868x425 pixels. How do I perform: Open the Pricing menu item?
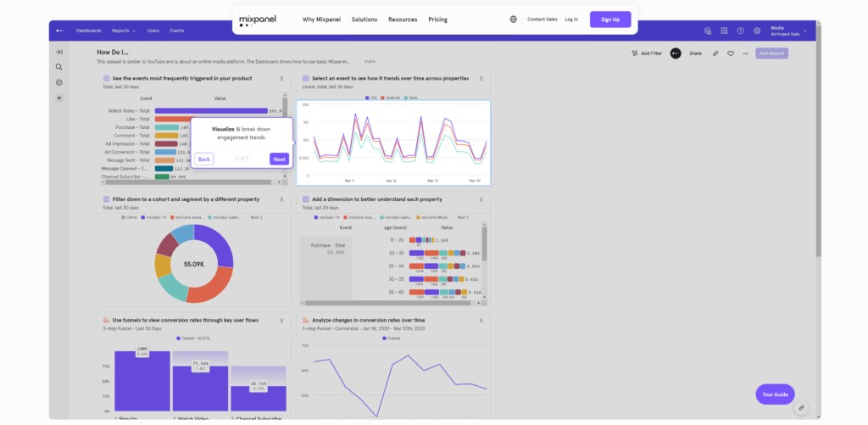(x=438, y=20)
